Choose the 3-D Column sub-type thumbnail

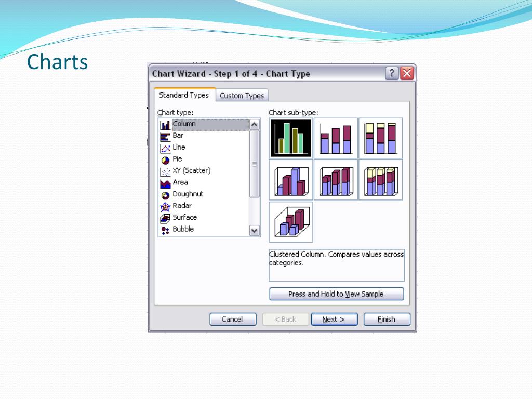click(x=291, y=222)
